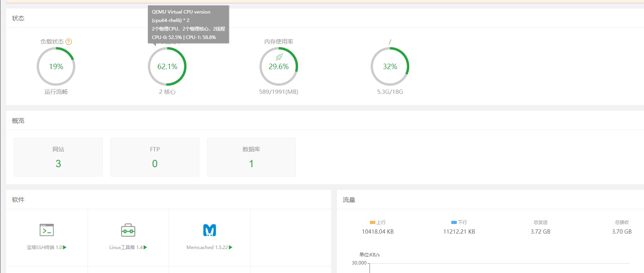Click the rocket icon in memory gauge
This screenshot has width=644, height=273.
pyautogui.click(x=279, y=57)
